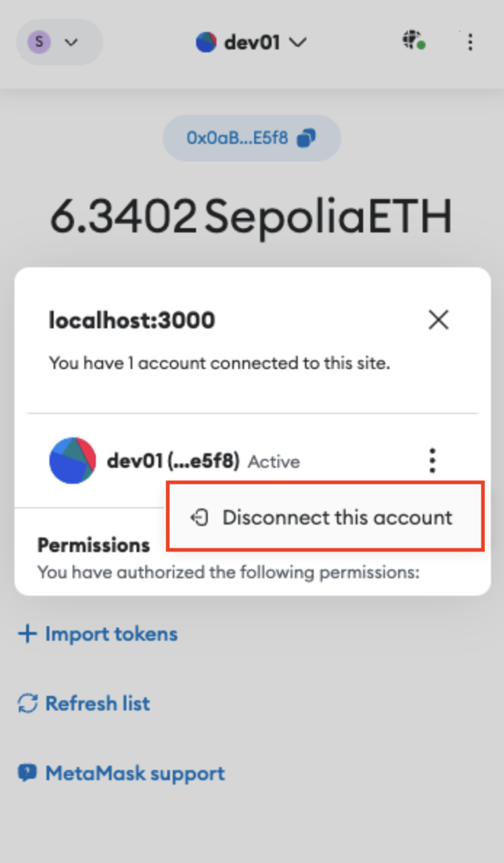Click the Refresh list link
Screen dimensions: 504x863
tap(84, 703)
